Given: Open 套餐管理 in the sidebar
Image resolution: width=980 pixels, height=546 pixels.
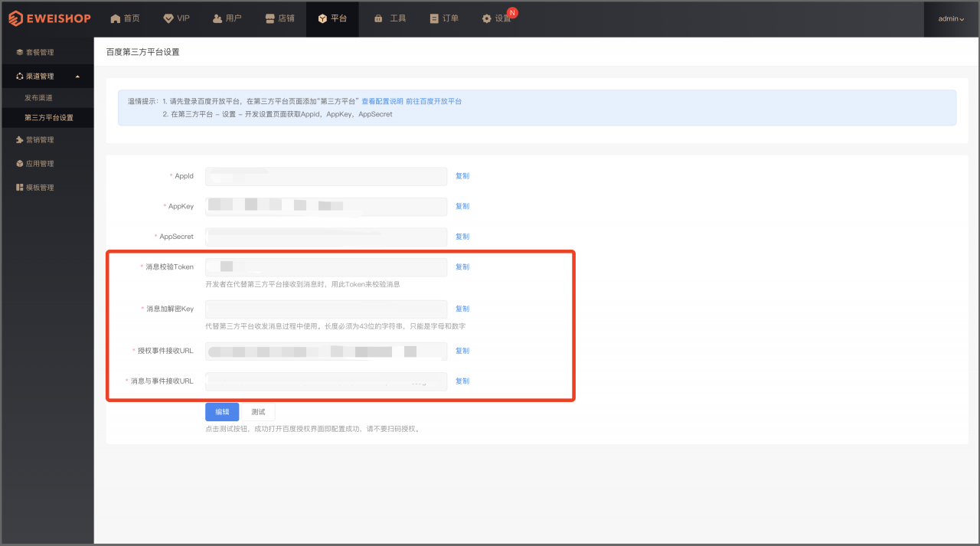Looking at the screenshot, I should (x=47, y=52).
